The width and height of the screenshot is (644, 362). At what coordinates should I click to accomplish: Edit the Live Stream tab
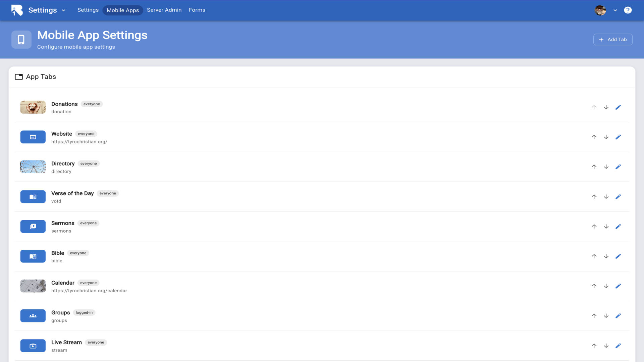coord(618,346)
